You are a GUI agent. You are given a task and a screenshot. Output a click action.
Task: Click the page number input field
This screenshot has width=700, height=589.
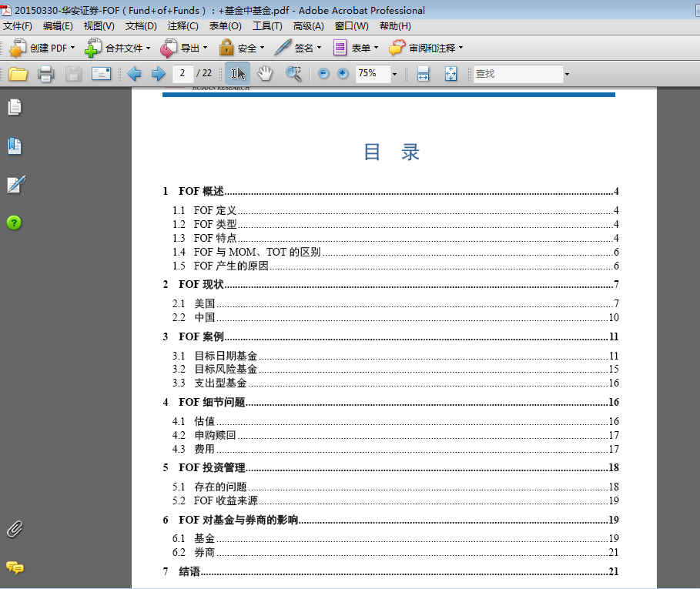coord(183,73)
